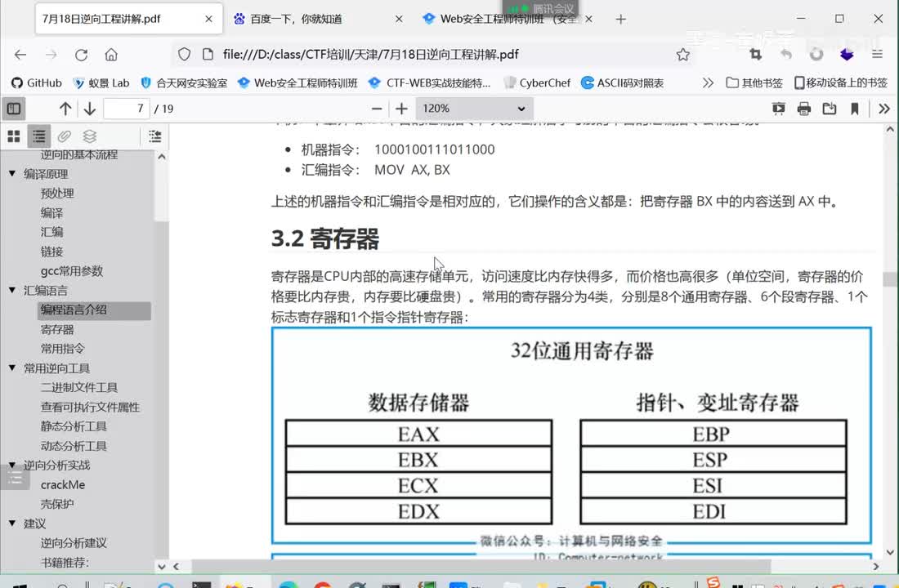
Task: Open a new browser tab
Action: (x=621, y=19)
